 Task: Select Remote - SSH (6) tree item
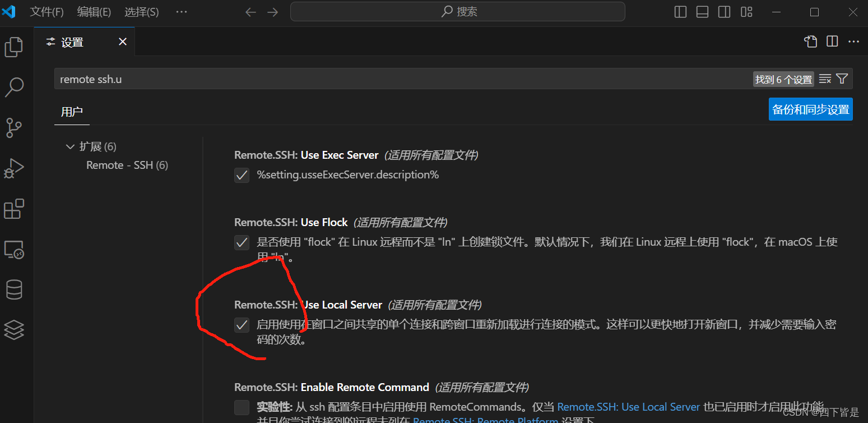click(x=127, y=165)
